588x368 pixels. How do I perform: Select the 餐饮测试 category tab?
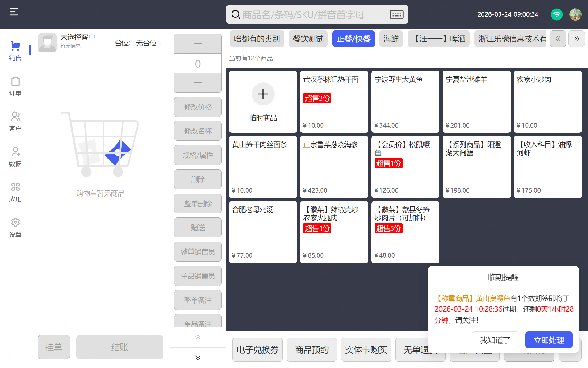[308, 39]
